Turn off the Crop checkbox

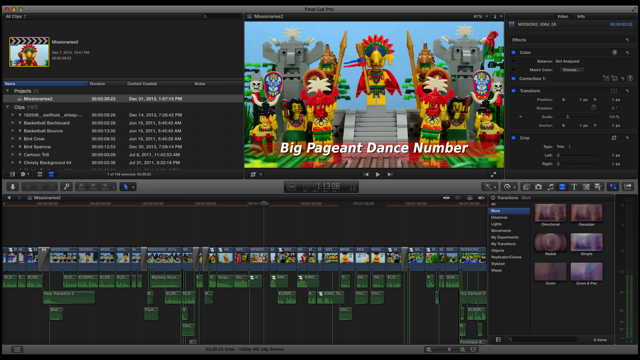(x=514, y=138)
